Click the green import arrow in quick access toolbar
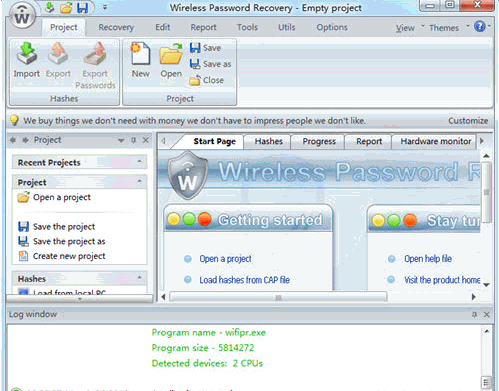This screenshot has height=391, width=499. [50, 7]
